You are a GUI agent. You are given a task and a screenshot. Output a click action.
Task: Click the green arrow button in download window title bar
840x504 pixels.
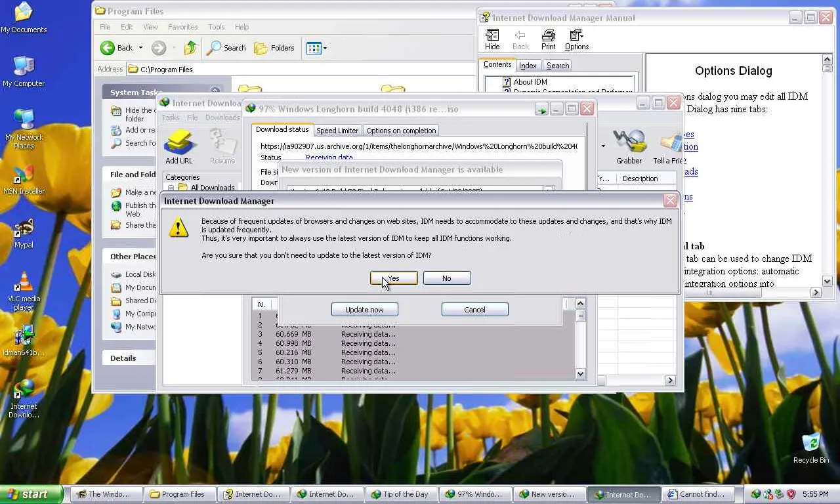click(x=541, y=109)
